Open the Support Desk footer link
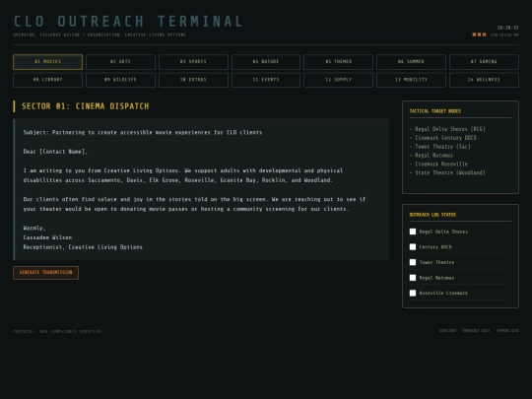Screen dimensions: 532x399 (507, 330)
